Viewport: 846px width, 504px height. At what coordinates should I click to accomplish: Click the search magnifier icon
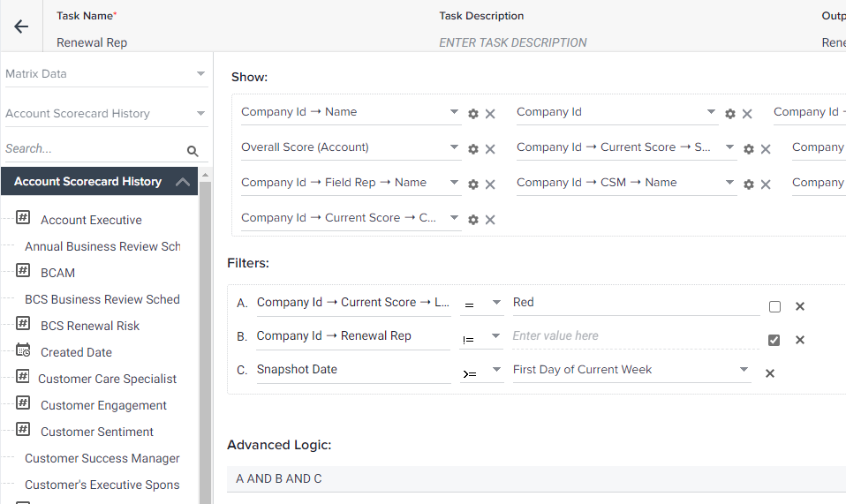[x=193, y=151]
